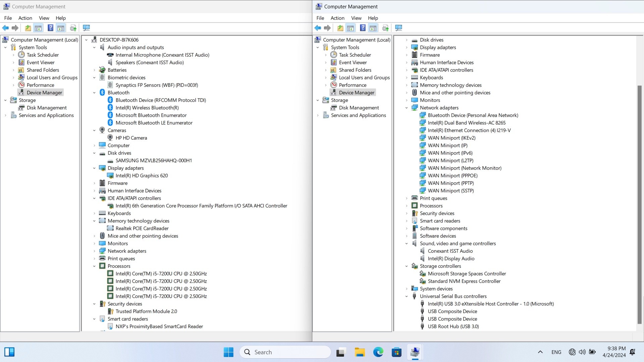Click Task View icon on taskbar
Screen dimensions: 644x362
[x=341, y=352]
